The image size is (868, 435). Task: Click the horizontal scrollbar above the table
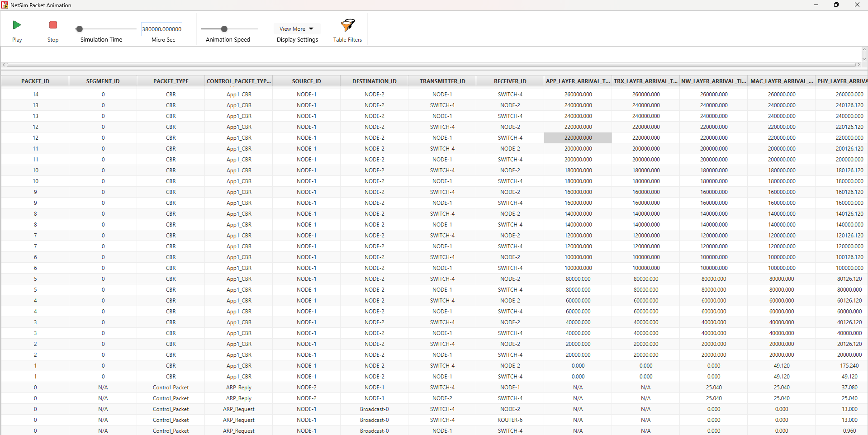(431, 65)
